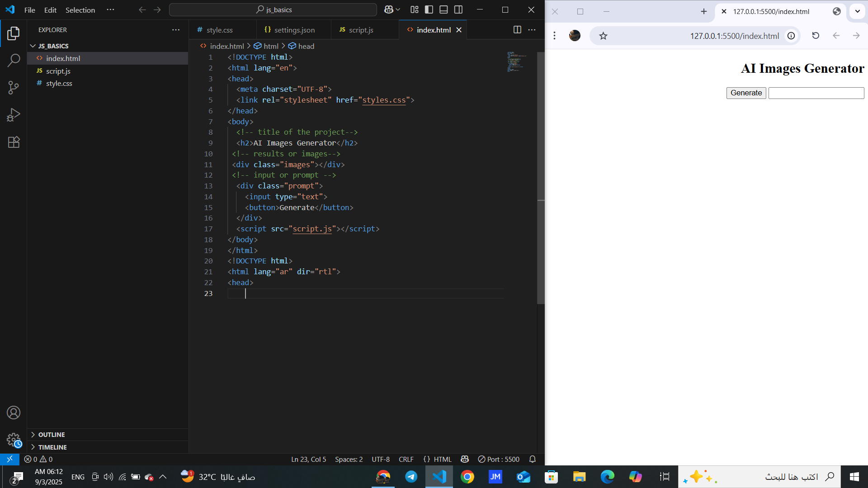Viewport: 868px width, 488px height.
Task: Click Ln 23, Col 5 in status bar
Action: click(x=308, y=459)
